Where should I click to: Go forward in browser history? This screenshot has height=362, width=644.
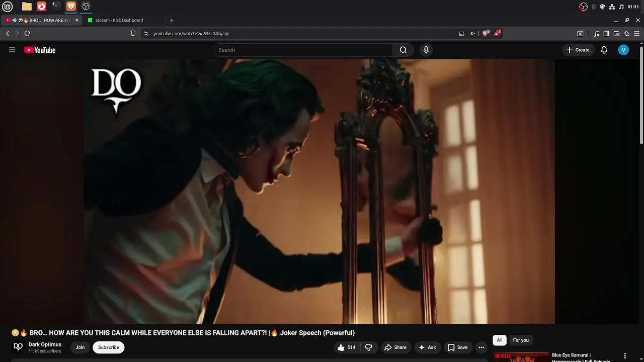tap(17, 34)
